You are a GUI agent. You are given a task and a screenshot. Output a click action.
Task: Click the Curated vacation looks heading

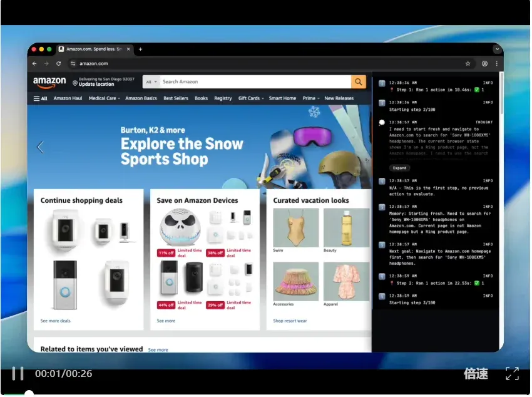pyautogui.click(x=311, y=200)
